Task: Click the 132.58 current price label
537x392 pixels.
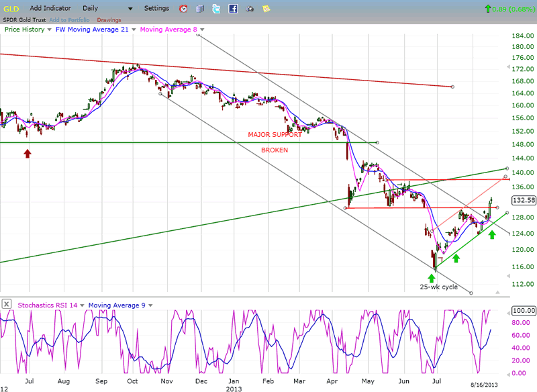Action: click(522, 200)
